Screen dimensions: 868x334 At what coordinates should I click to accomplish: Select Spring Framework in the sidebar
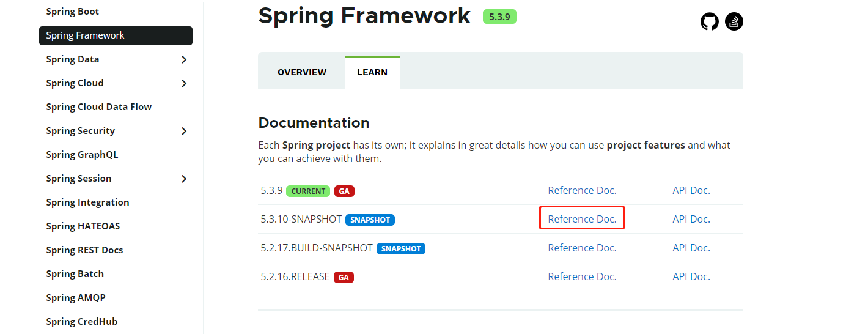pos(116,35)
